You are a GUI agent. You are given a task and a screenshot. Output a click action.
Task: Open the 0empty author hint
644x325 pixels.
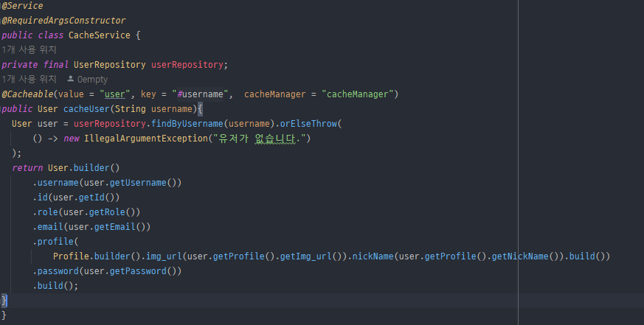pyautogui.click(x=92, y=79)
